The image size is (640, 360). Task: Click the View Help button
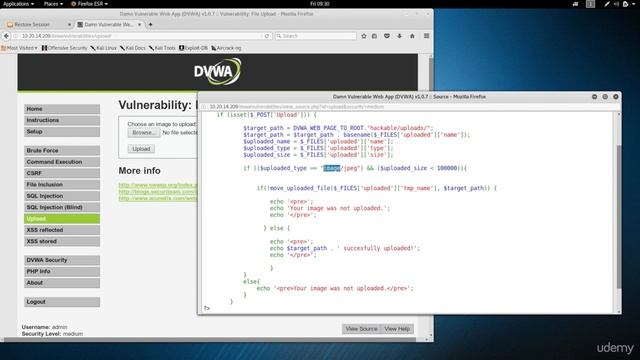click(397, 329)
